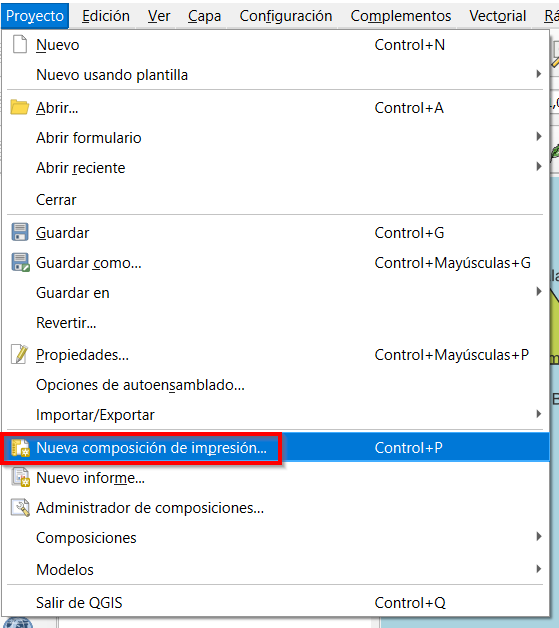Viewport: 559px width, 628px height.
Task: Click the blank page icon beside Nuevo
Action: (20, 44)
